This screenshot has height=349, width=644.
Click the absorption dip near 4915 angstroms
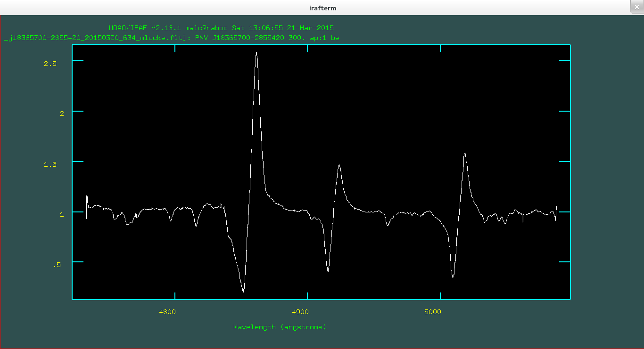point(328,271)
